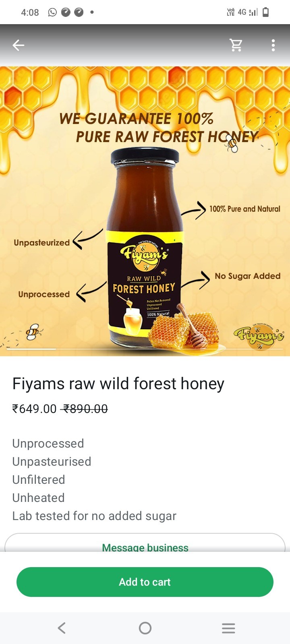Tap the WhatsApp notification icon in status bar
Screen dimensions: 290x644
pyautogui.click(x=52, y=12)
